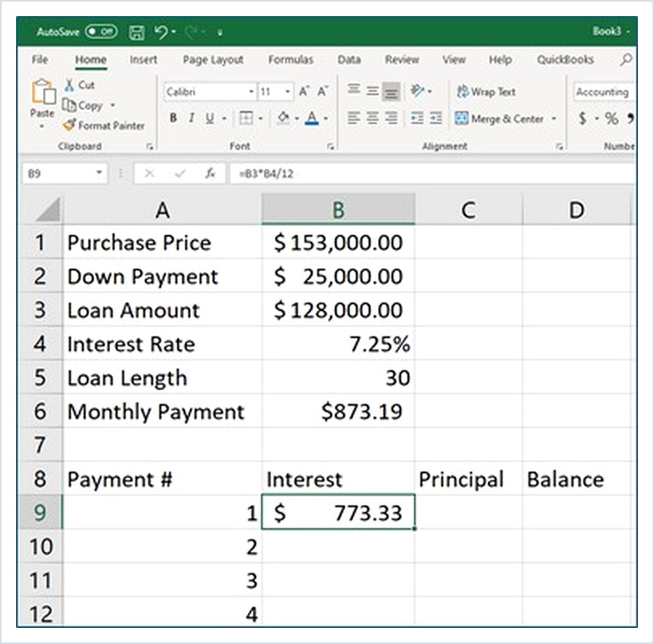Screen dimensions: 654x644
Task: Click the Name Box showing B9
Action: 64,173
